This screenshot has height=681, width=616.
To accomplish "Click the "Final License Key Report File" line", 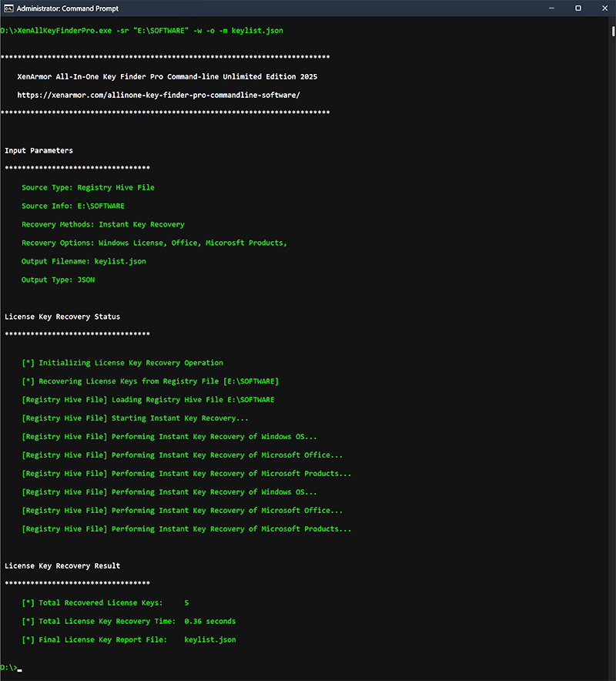I will 129,639.
